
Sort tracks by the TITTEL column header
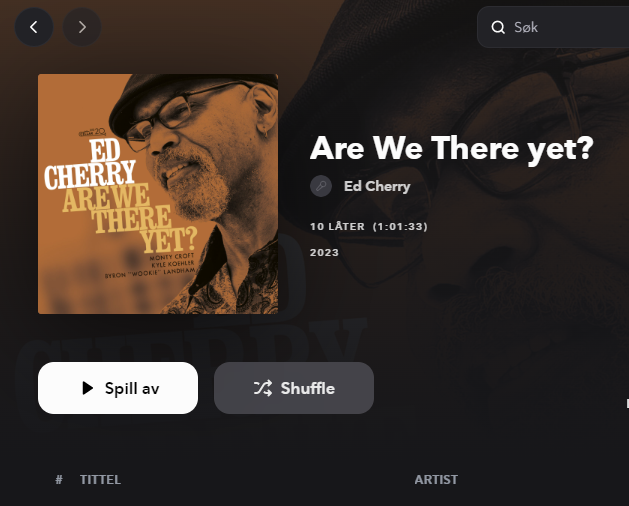click(100, 480)
